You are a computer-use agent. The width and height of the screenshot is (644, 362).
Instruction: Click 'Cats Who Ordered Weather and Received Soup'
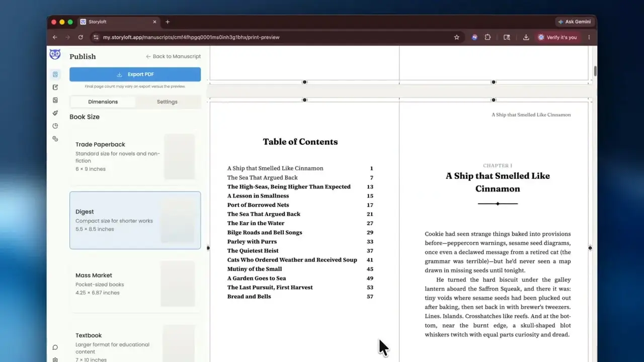coord(300,260)
